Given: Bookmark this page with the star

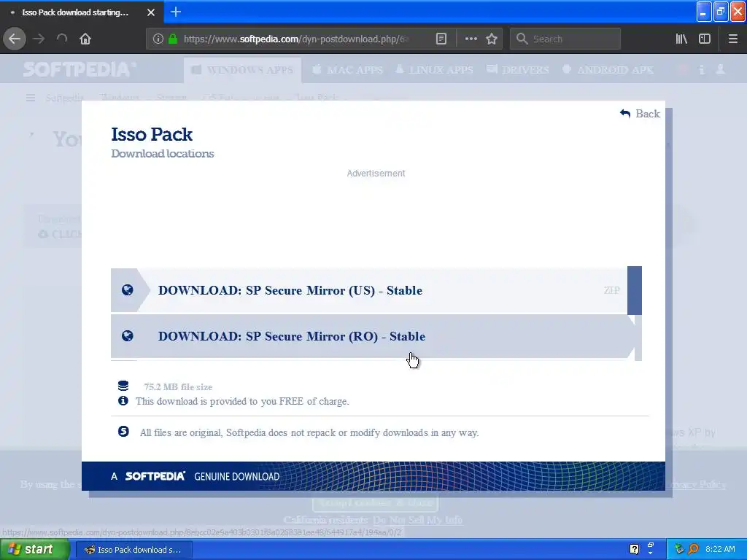Looking at the screenshot, I should pyautogui.click(x=492, y=39).
